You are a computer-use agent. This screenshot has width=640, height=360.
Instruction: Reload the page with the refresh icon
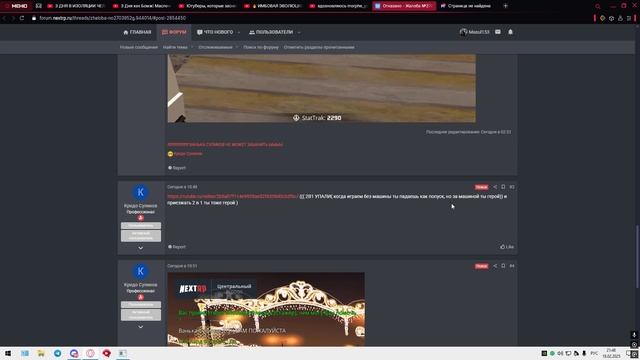[22, 18]
